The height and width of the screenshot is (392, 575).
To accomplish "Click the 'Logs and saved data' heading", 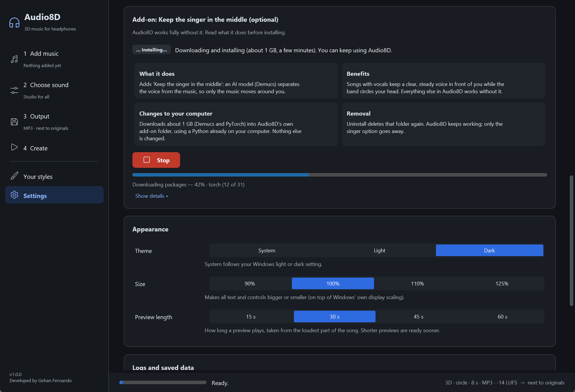I will 163,367.
